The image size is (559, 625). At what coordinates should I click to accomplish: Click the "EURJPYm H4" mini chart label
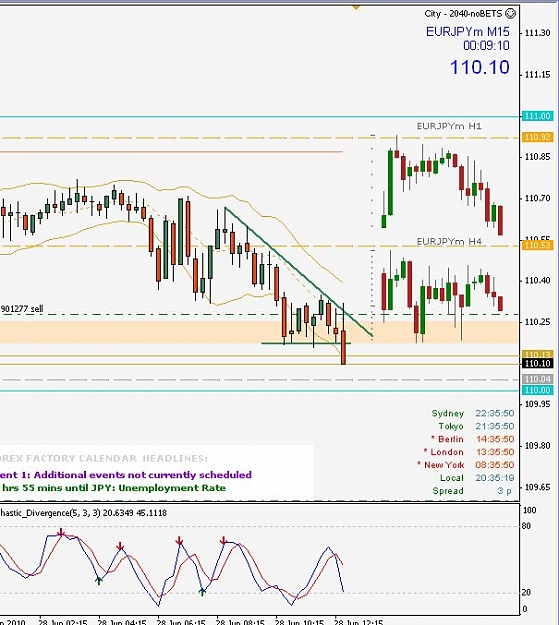pyautogui.click(x=449, y=242)
